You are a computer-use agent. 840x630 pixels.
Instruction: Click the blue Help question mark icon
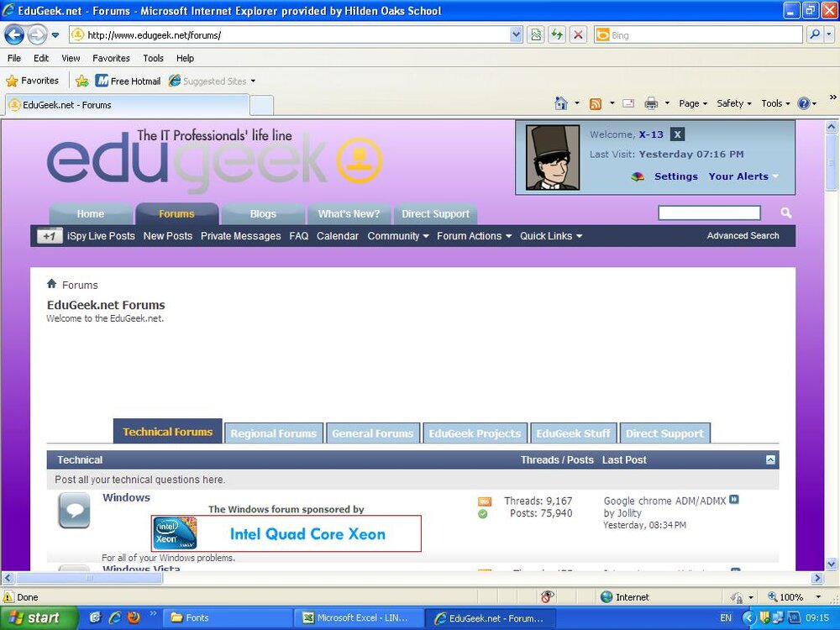[x=804, y=103]
